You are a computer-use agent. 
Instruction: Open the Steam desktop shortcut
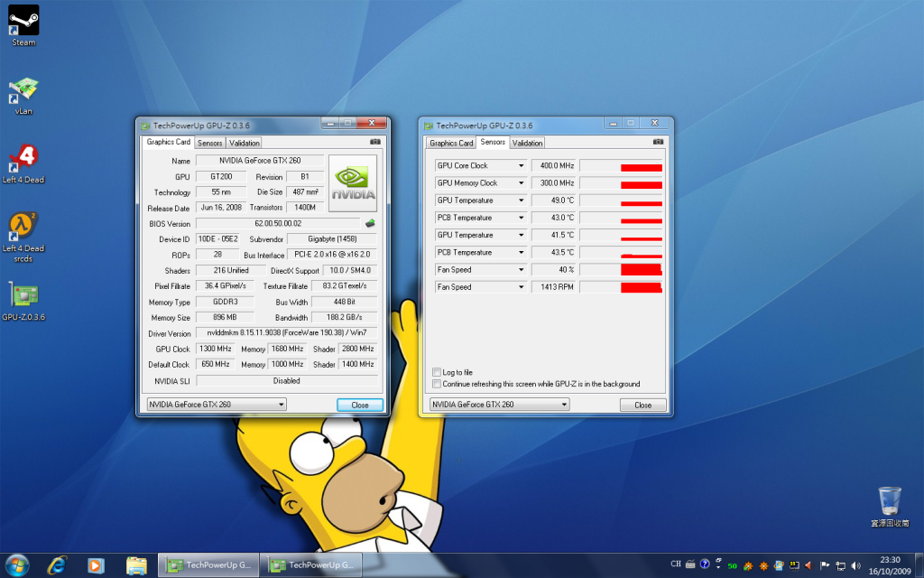click(x=23, y=22)
